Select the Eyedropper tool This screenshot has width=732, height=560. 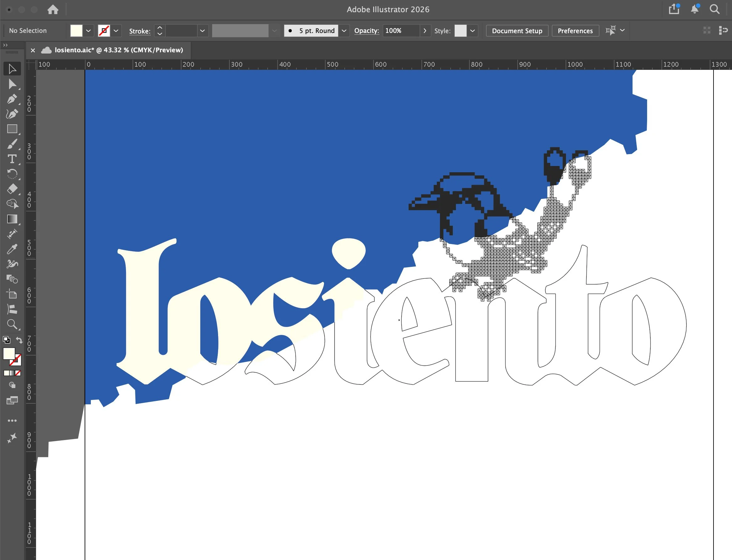pos(12,249)
